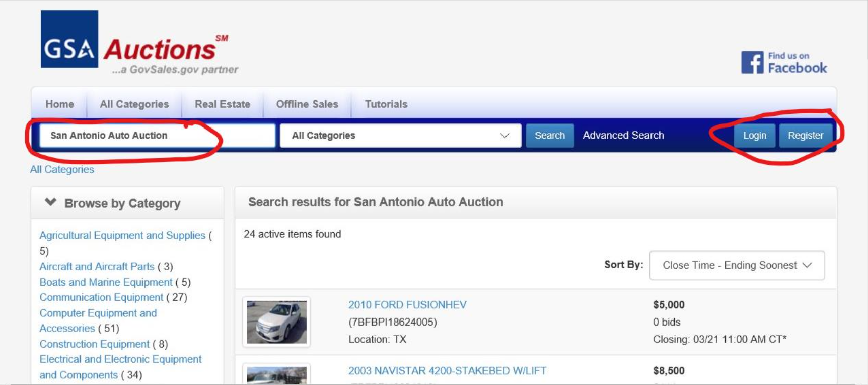Open the Tutorials tab

(386, 104)
